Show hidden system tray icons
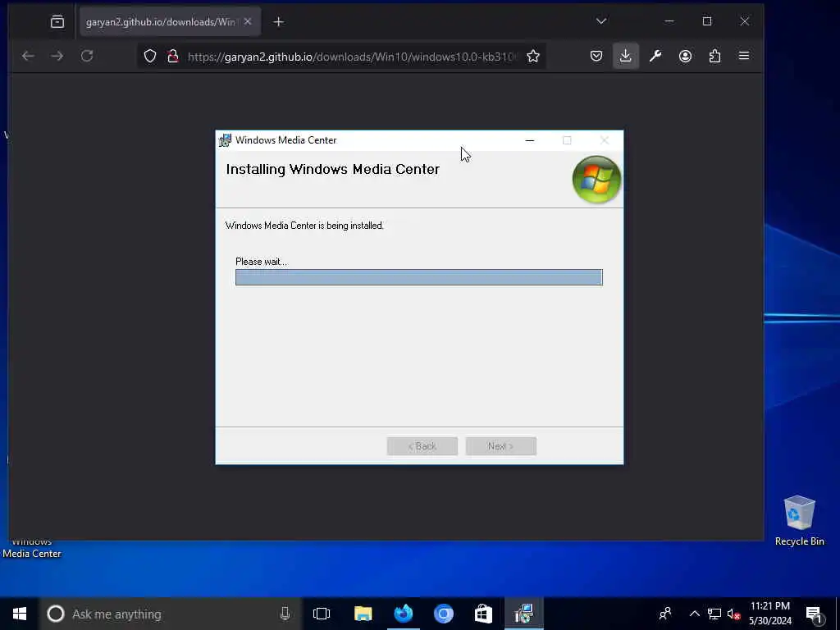This screenshot has height=630, width=840. tap(694, 614)
